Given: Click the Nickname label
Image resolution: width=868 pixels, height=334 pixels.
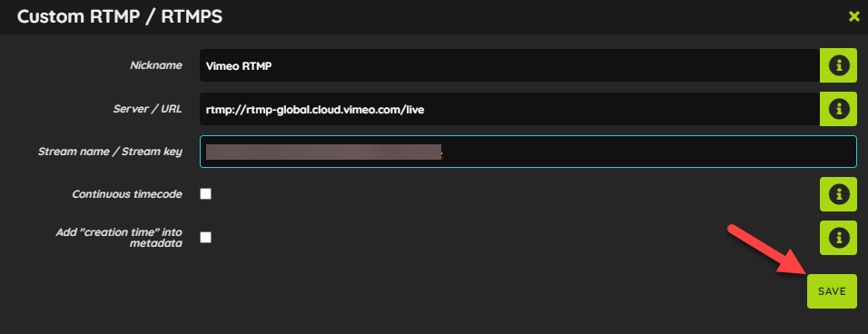Looking at the screenshot, I should [156, 65].
